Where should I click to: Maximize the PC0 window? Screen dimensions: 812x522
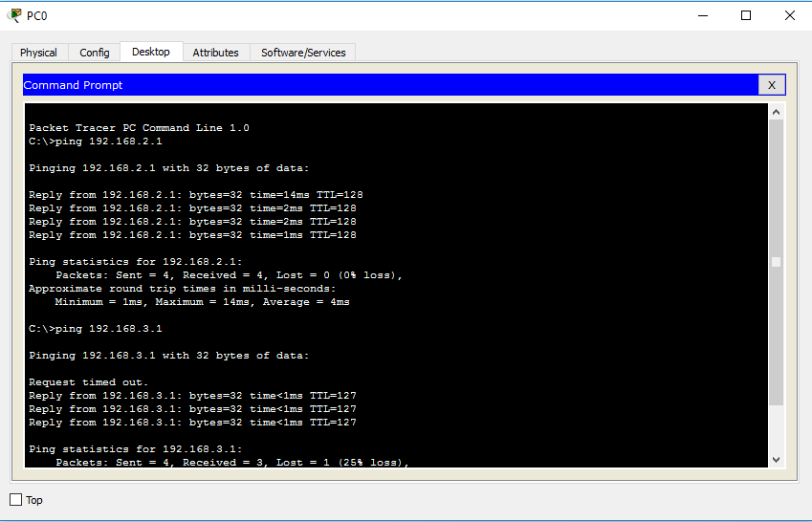(x=746, y=15)
